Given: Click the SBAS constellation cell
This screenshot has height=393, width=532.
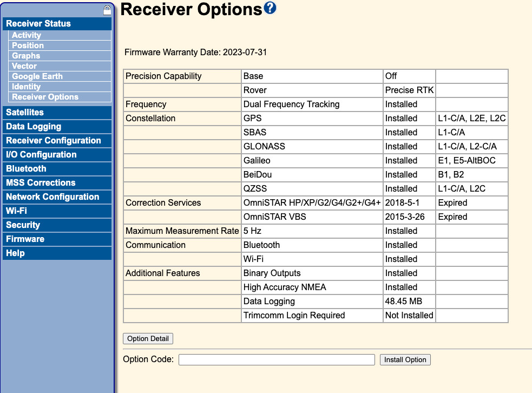Looking at the screenshot, I should 312,133.
